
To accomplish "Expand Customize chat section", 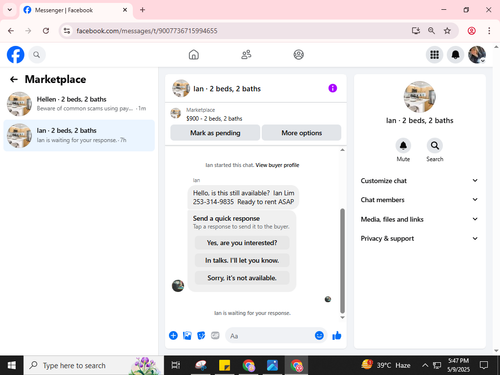I will click(419, 181).
